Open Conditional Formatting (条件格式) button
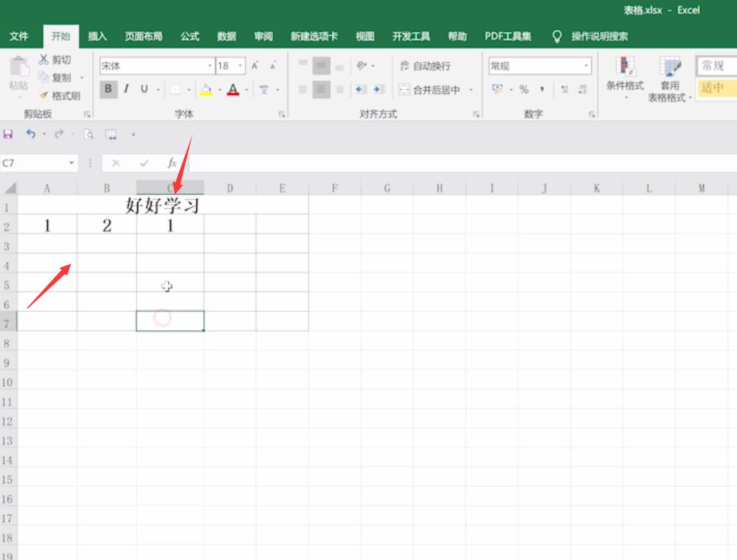This screenshot has width=737, height=560. [x=625, y=77]
